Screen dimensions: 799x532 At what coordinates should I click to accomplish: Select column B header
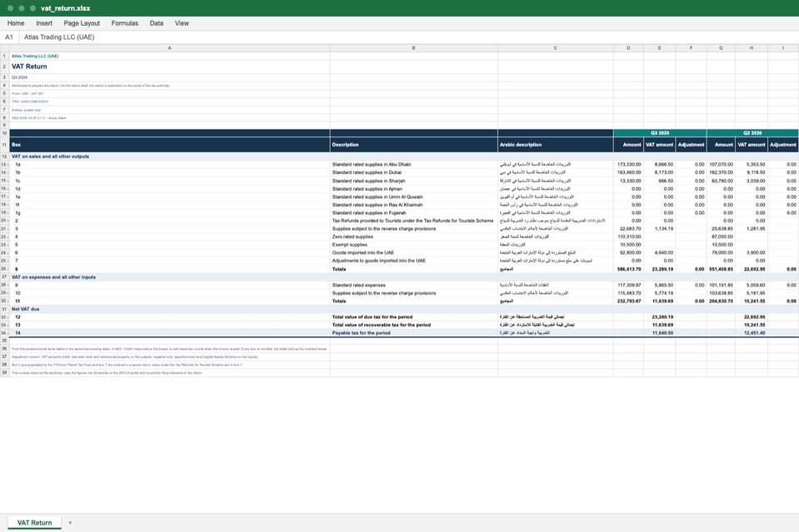point(413,47)
